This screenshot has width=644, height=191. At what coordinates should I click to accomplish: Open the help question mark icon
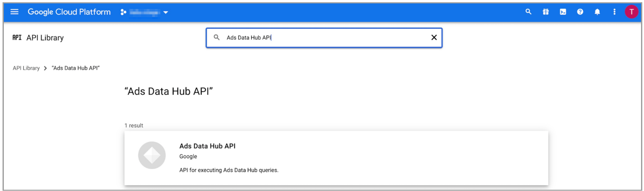pyautogui.click(x=580, y=12)
